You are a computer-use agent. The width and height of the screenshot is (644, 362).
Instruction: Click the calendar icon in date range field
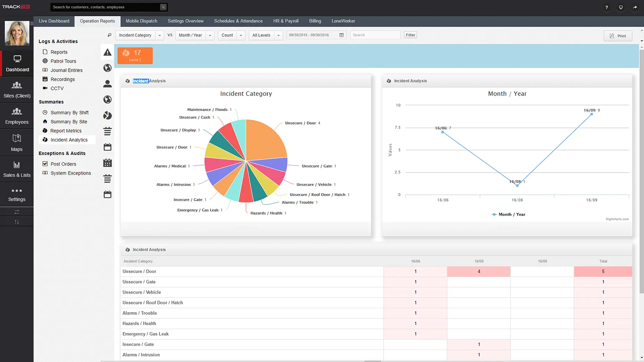point(341,35)
